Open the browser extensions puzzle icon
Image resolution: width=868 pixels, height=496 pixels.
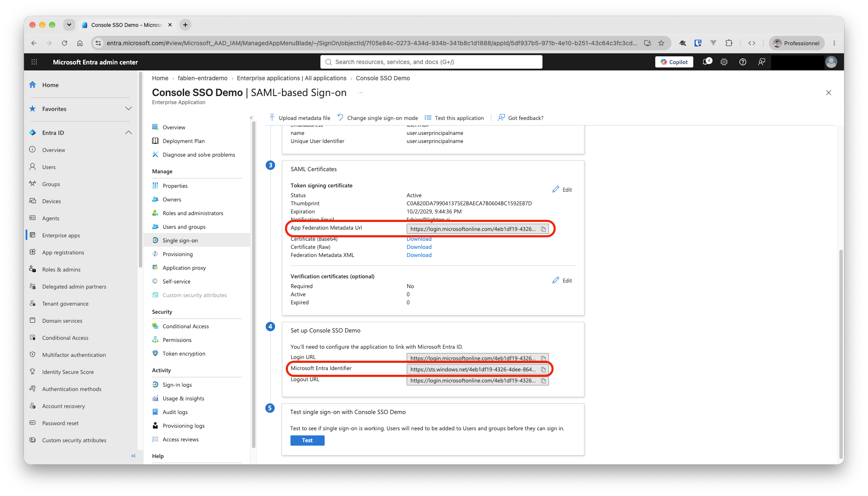(729, 43)
